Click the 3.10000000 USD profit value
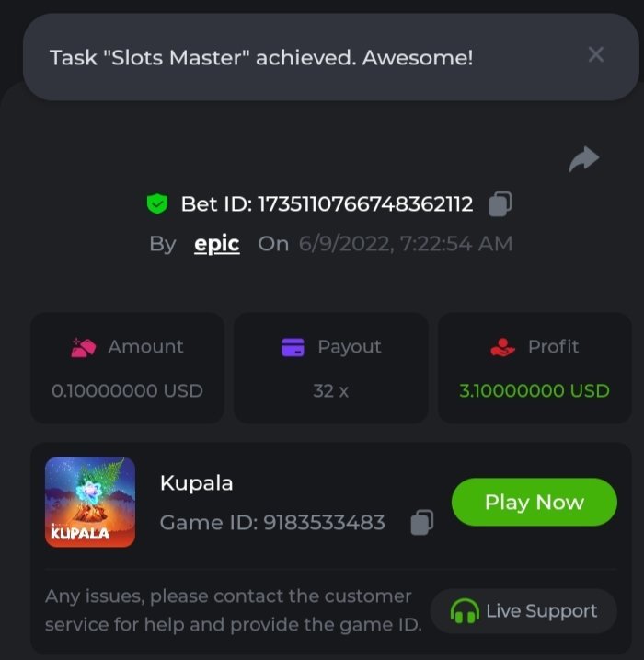 coord(534,390)
